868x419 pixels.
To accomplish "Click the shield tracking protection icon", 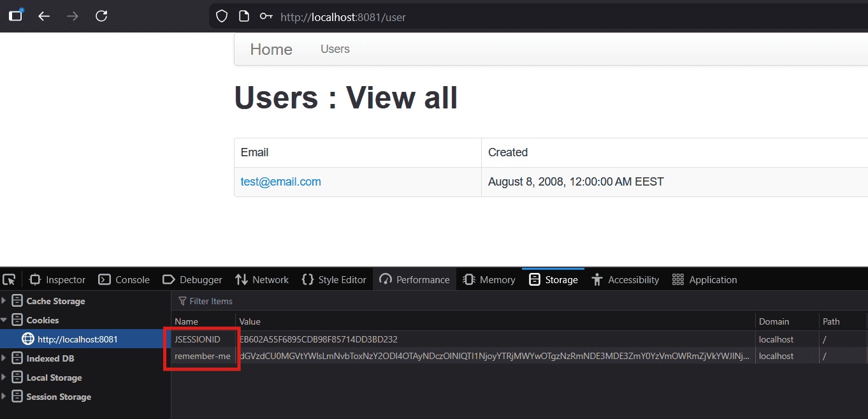I will point(222,17).
